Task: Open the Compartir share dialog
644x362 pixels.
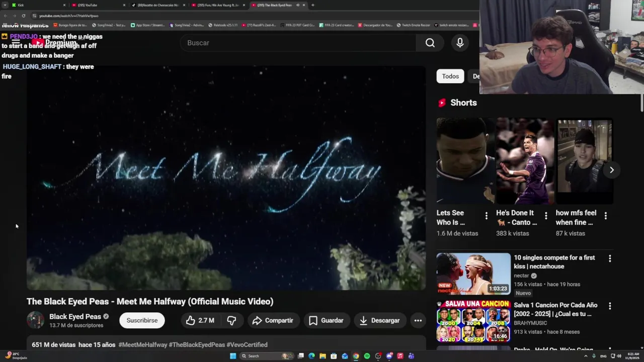Action: coord(273,320)
